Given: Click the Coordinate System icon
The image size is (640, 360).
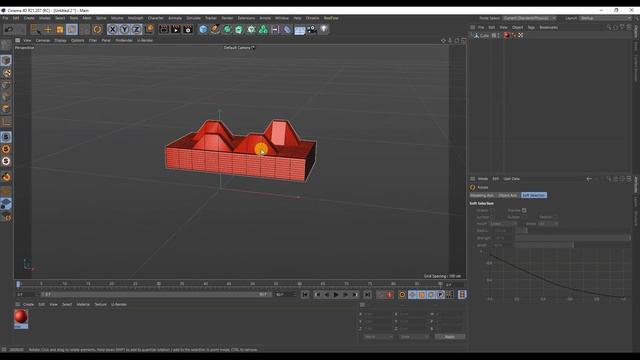Looking at the screenshot, I should (149, 29).
